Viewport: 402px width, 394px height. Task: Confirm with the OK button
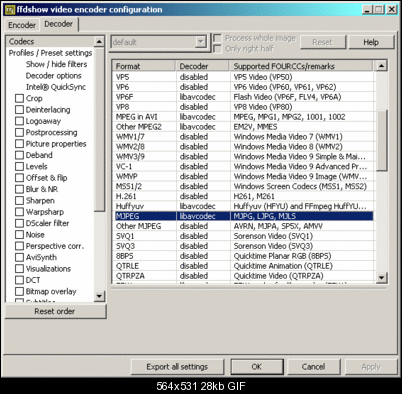(257, 367)
